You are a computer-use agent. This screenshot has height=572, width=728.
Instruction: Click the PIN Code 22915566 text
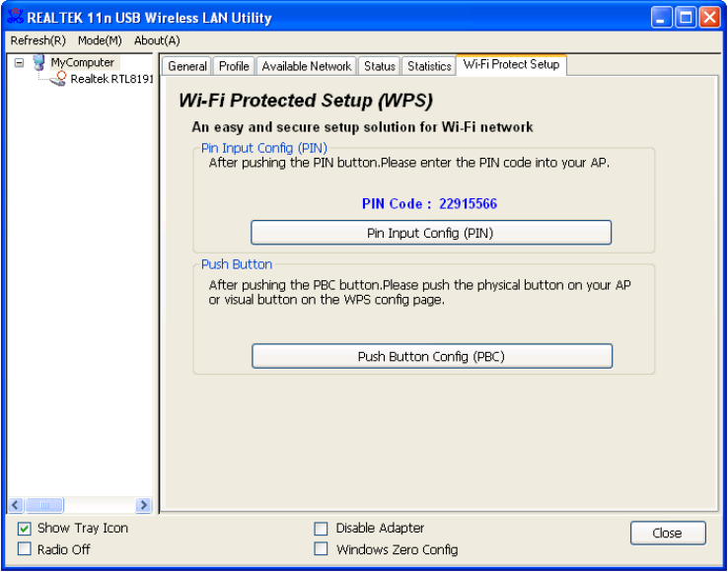[x=429, y=204]
